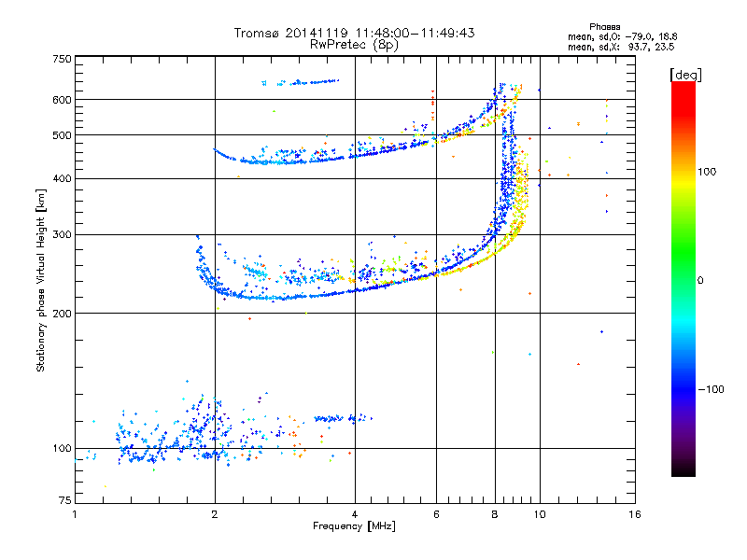The height and width of the screenshot is (560, 747).
Task: Click the x-axis '1' tick label
Action: tap(75, 514)
